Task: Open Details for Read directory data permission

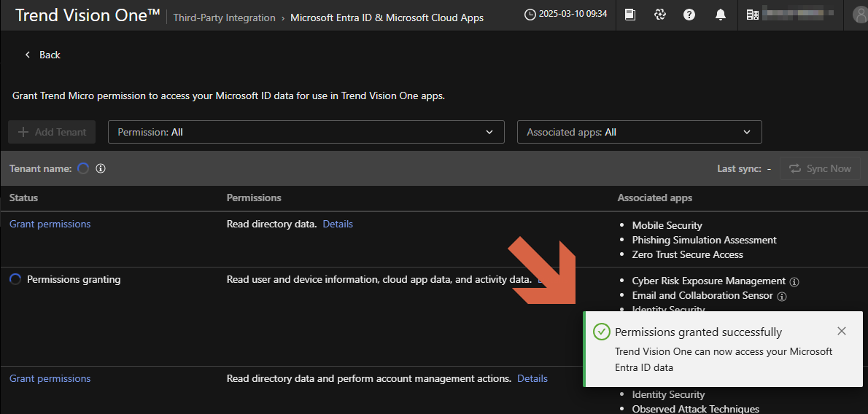Action: pos(338,224)
